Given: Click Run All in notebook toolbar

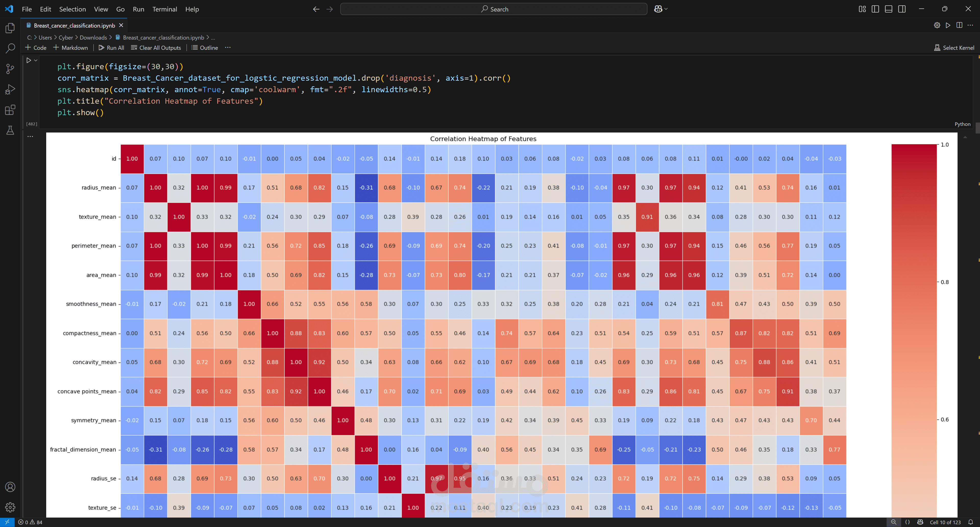Looking at the screenshot, I should coord(111,47).
